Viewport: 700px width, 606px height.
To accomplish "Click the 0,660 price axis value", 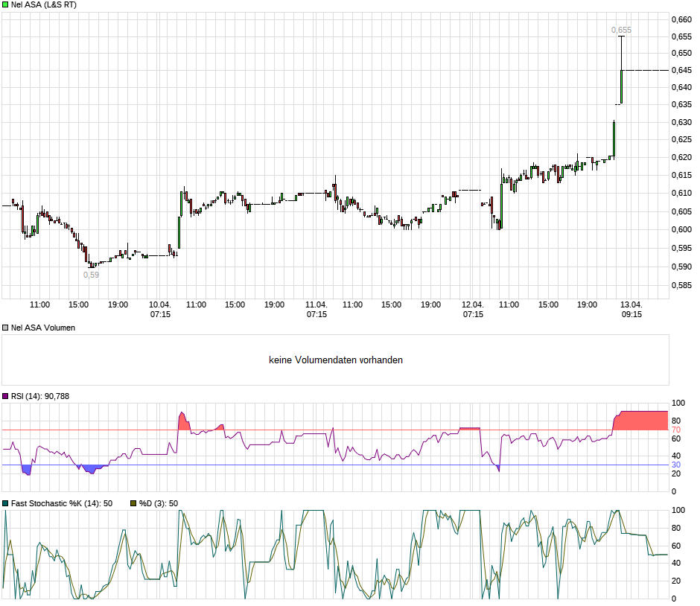I will (681, 19).
